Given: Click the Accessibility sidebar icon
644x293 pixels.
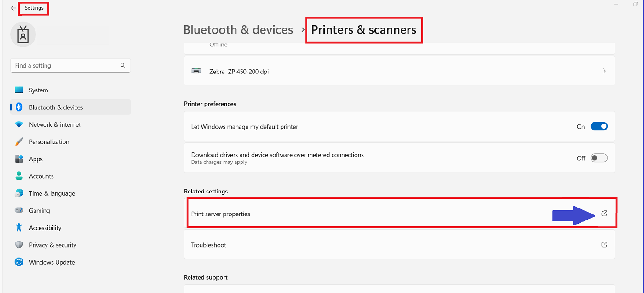Looking at the screenshot, I should [19, 228].
